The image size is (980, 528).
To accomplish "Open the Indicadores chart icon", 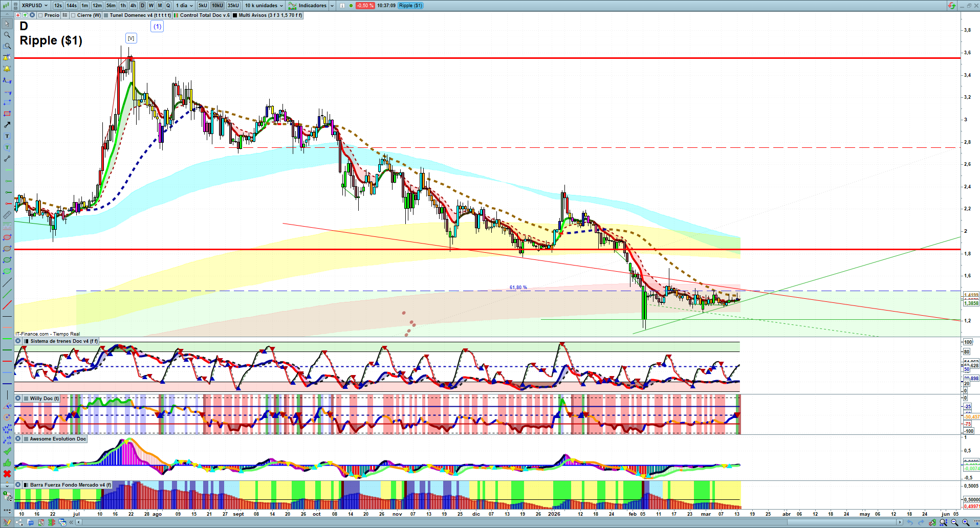I will pos(292,6).
